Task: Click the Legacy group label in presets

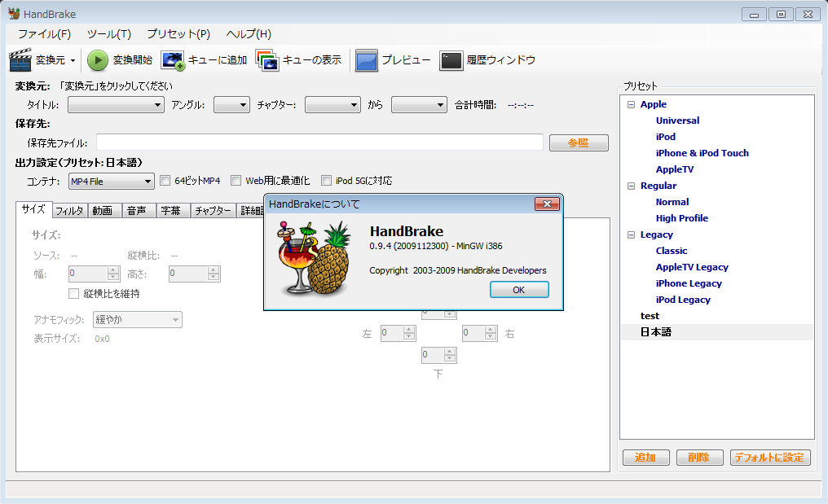Action: click(656, 234)
